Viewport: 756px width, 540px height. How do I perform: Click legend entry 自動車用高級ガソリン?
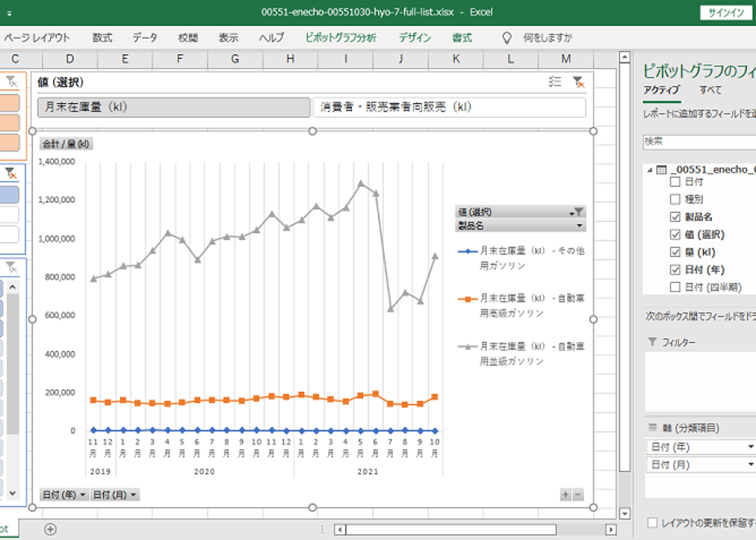[x=521, y=306]
